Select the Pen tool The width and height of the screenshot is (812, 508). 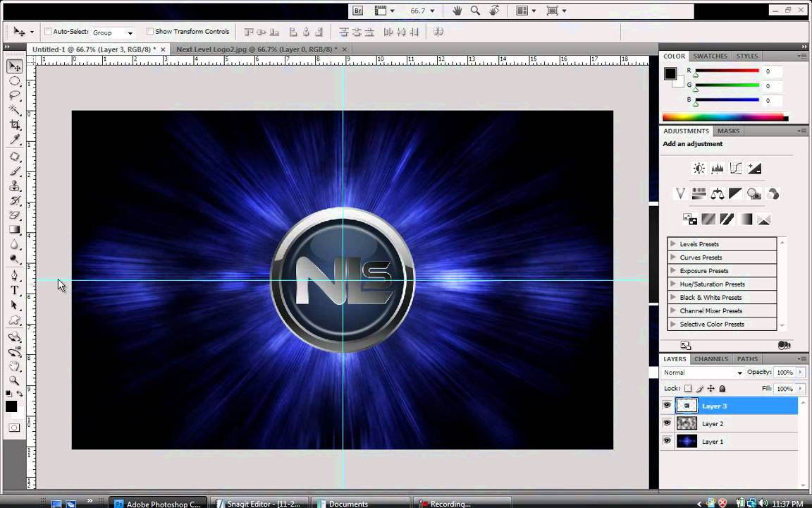pyautogui.click(x=15, y=275)
